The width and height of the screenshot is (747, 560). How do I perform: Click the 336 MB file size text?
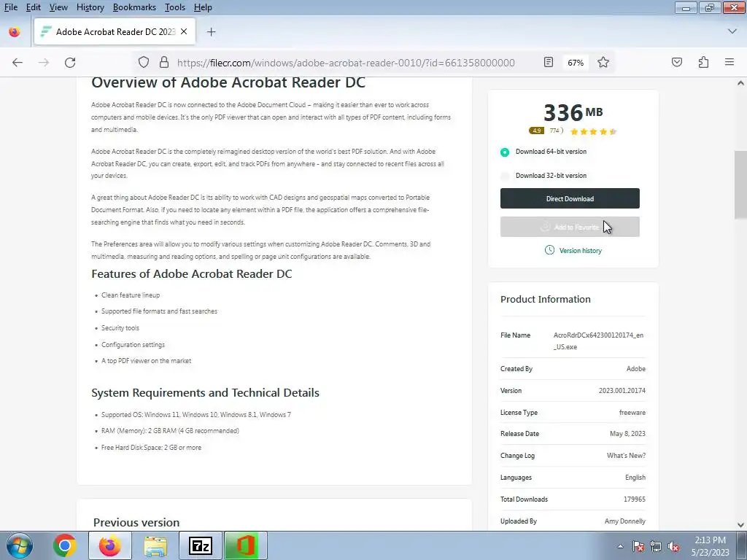click(x=573, y=113)
